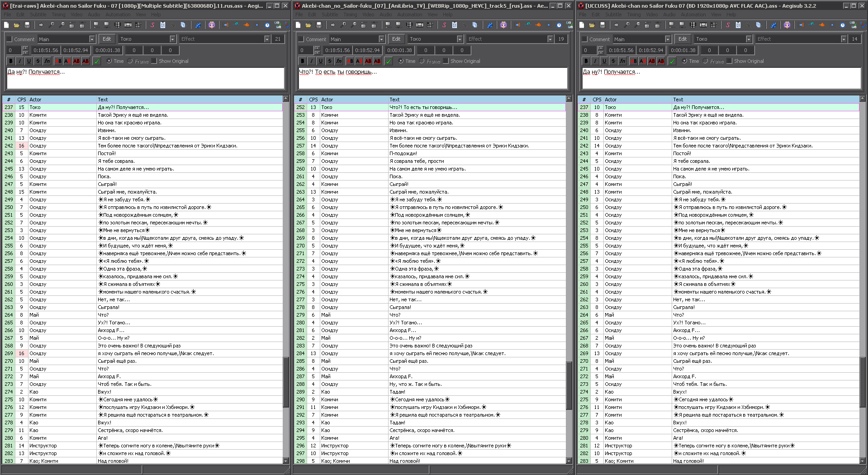
Task: Open Select Lines grid icon in AniLibria window
Action: pyautogui.click(x=409, y=25)
